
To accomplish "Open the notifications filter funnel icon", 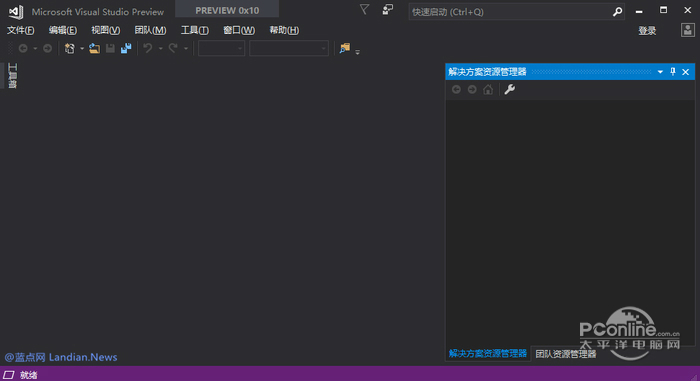I will click(364, 9).
